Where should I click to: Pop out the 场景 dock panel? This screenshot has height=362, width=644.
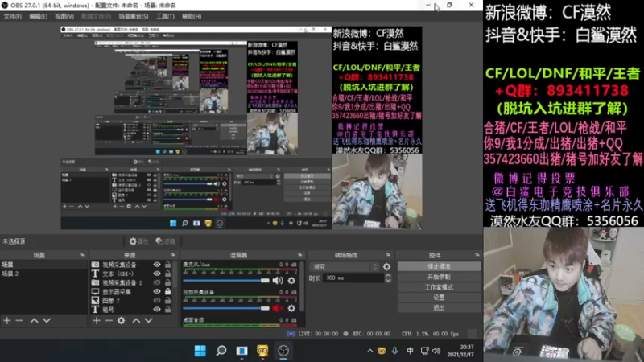point(82,255)
